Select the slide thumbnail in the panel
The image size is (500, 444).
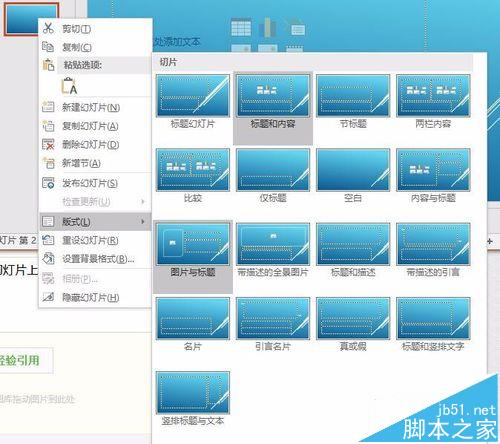point(31,18)
